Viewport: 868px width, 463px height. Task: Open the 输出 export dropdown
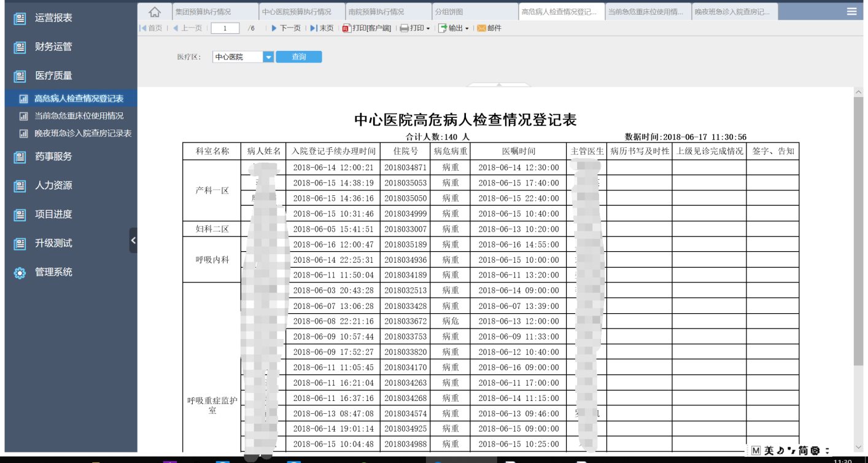click(454, 28)
